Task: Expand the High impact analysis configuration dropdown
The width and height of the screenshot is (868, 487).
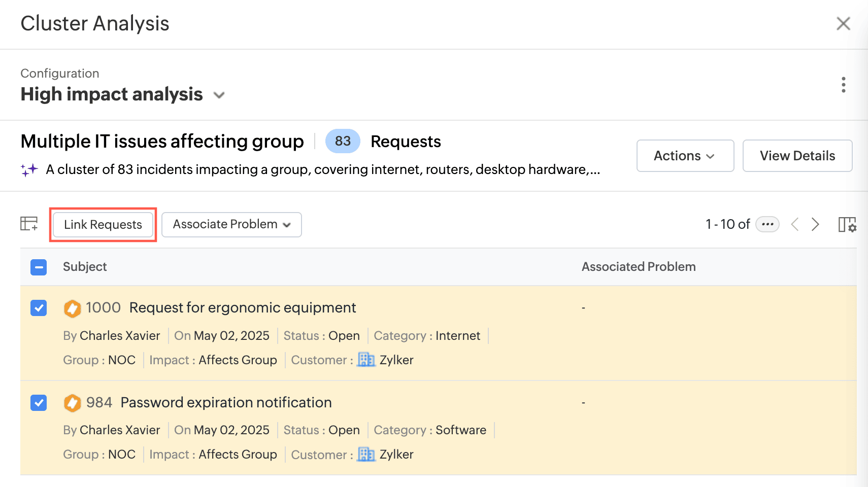Action: (219, 95)
